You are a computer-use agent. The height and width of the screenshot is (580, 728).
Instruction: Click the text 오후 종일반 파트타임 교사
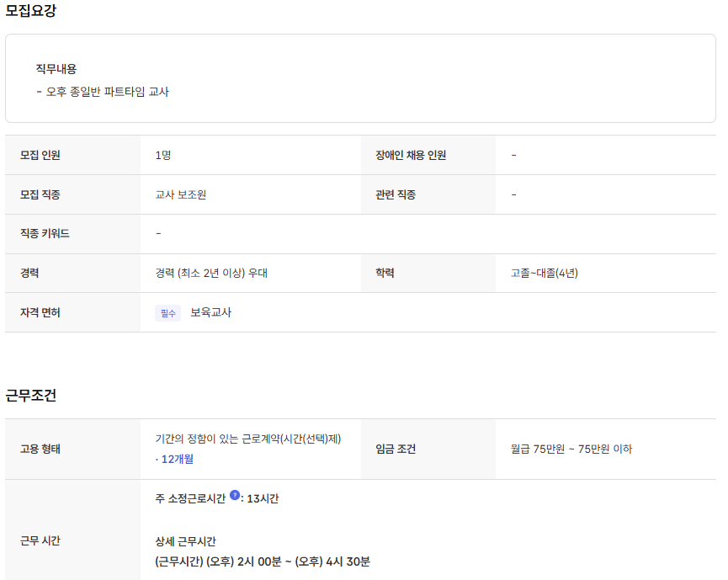[x=107, y=92]
